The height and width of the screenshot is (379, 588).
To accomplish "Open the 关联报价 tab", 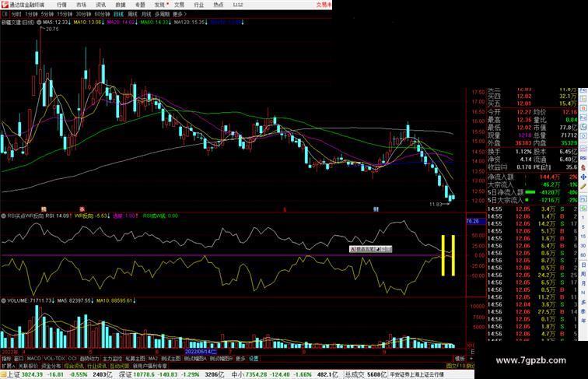I will tap(28, 366).
